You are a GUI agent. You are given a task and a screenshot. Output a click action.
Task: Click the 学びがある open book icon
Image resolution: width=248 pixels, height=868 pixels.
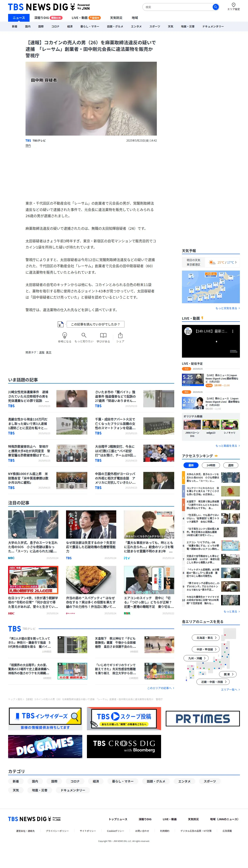coord(103,335)
